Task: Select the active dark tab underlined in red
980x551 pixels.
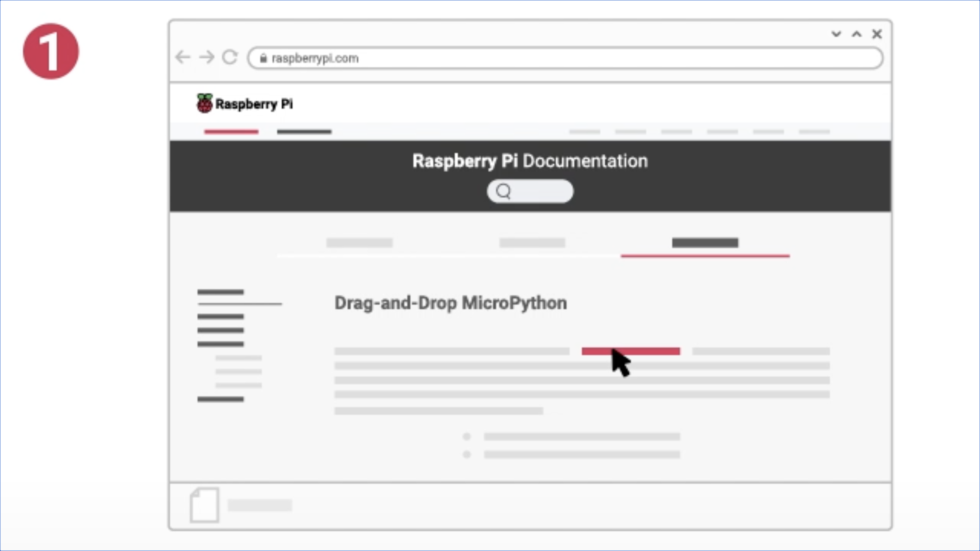Action: [x=705, y=243]
